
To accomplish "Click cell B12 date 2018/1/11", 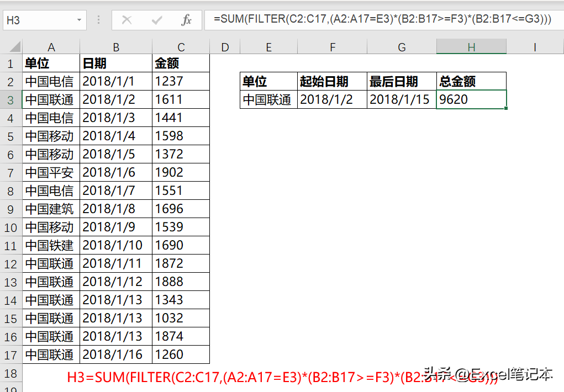I will point(116,263).
